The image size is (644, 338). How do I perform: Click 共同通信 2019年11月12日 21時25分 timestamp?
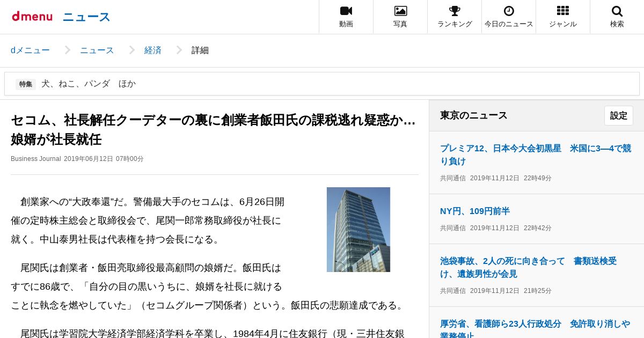pos(496,291)
